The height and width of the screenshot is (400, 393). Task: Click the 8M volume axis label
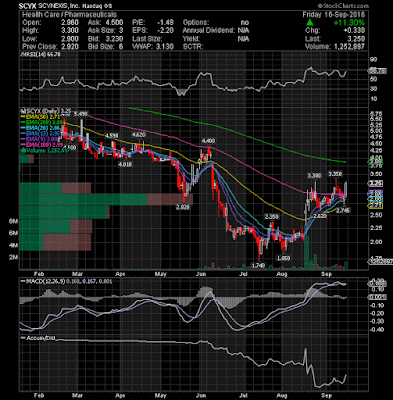(13, 221)
